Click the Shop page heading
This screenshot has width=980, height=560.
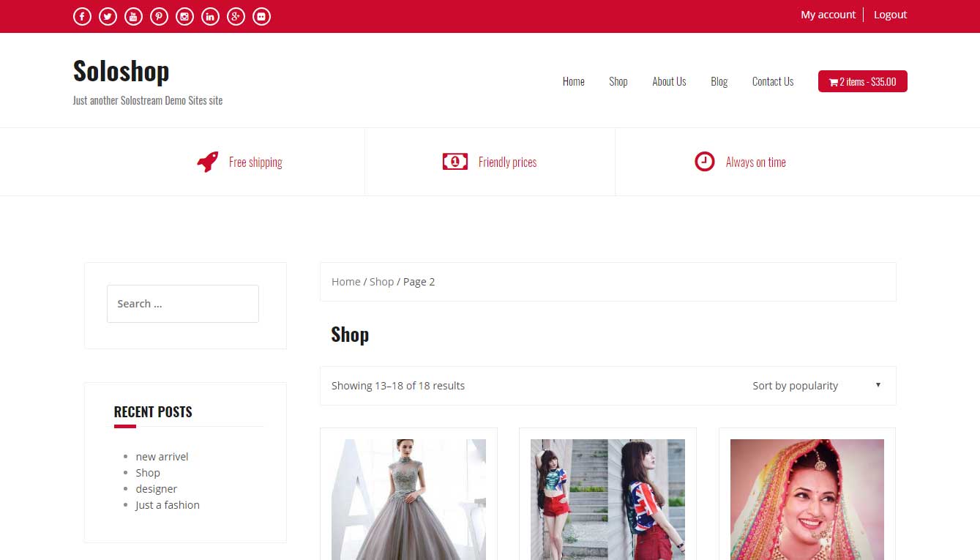tap(350, 335)
